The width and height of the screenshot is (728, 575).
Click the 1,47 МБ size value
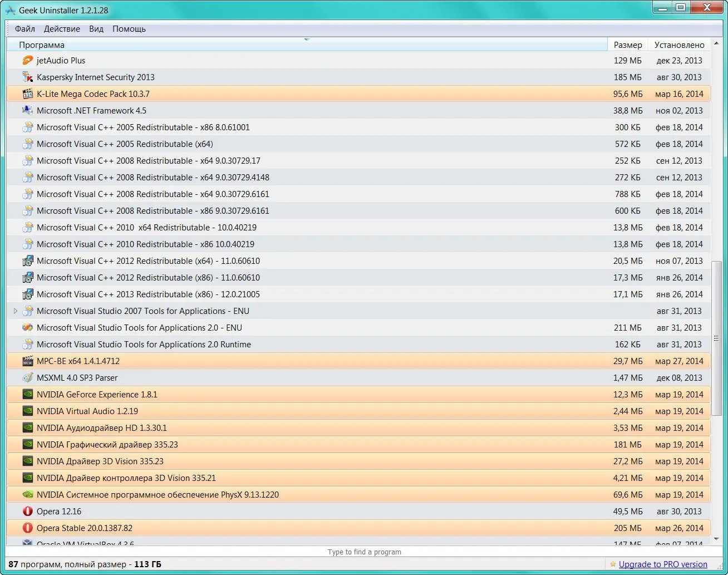coord(628,377)
